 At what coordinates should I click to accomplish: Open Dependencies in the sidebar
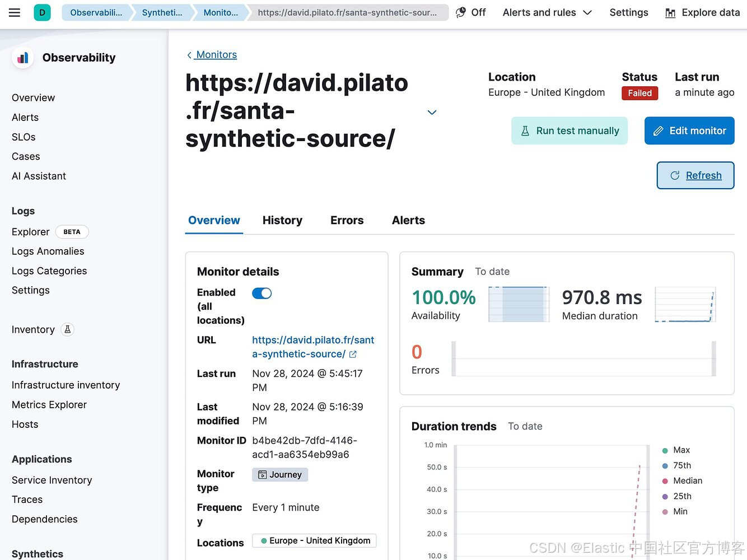pos(45,519)
